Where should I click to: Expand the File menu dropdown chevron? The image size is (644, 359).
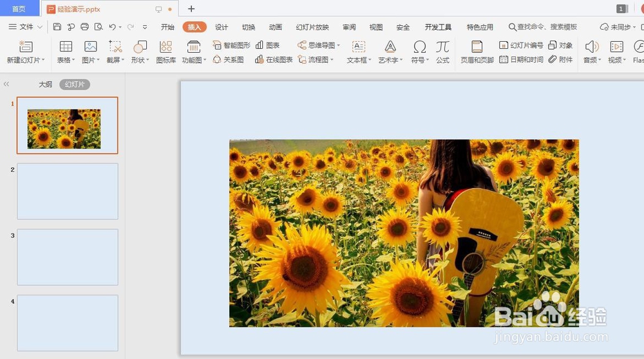coord(40,27)
